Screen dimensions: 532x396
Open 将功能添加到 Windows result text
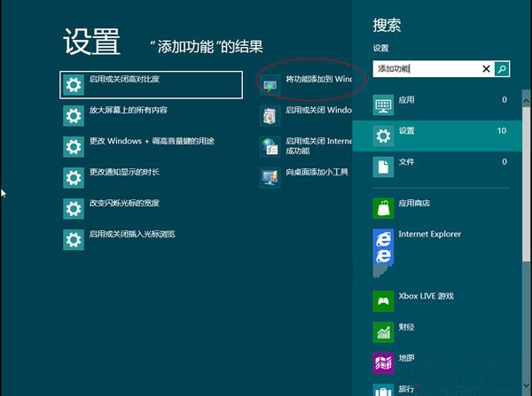318,79
